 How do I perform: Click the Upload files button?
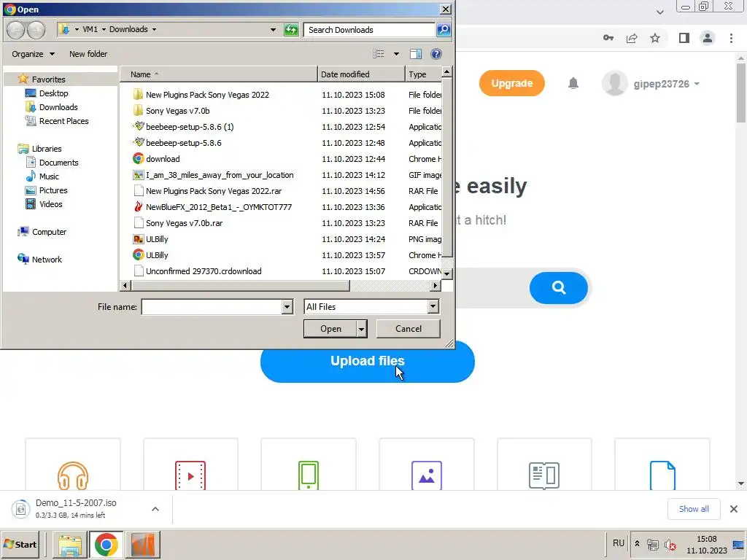tap(368, 361)
